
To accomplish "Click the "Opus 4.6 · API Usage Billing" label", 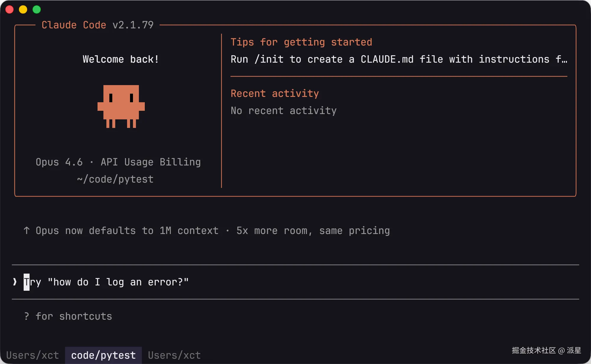I will 118,162.
